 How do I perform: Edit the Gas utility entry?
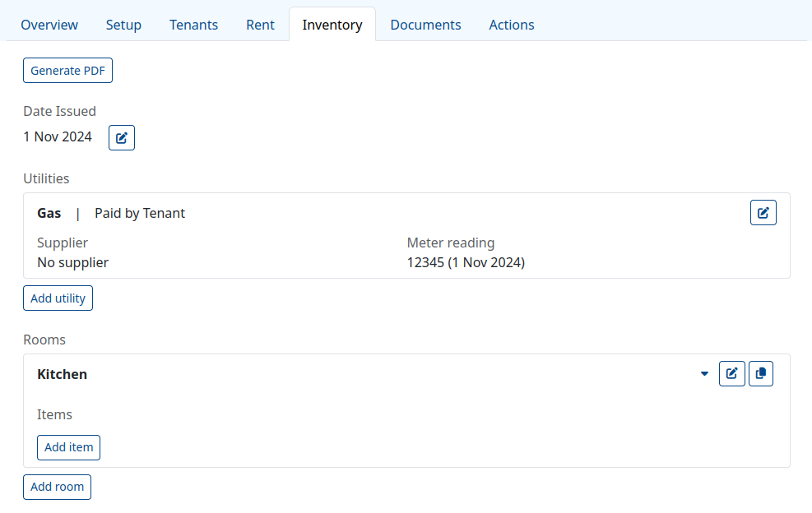pyautogui.click(x=763, y=213)
